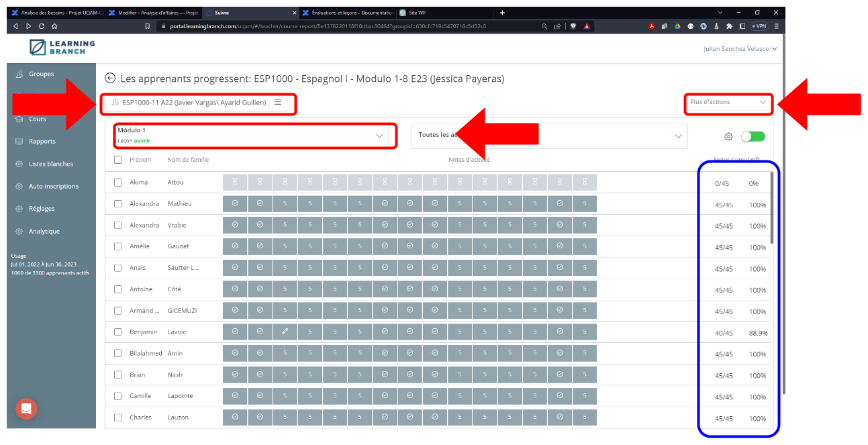Click the pencil icon in Benjamin Lavoie's row
The image size is (868, 445).
pos(285,332)
